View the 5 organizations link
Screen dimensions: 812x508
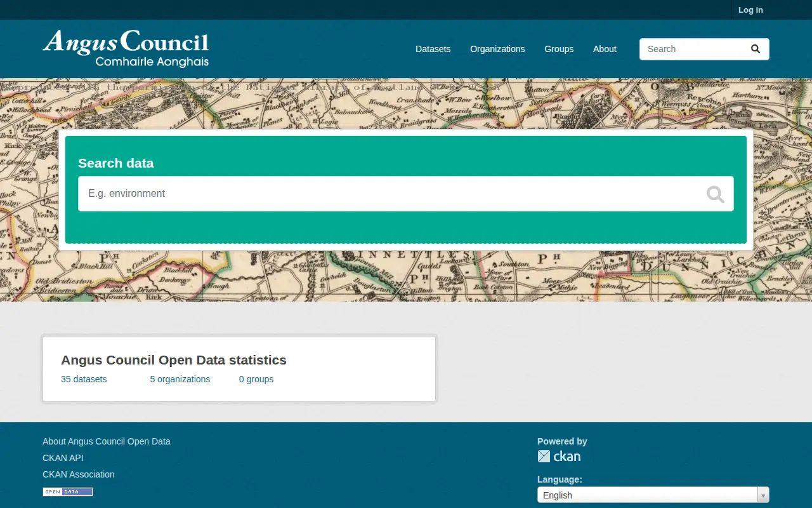tap(180, 379)
